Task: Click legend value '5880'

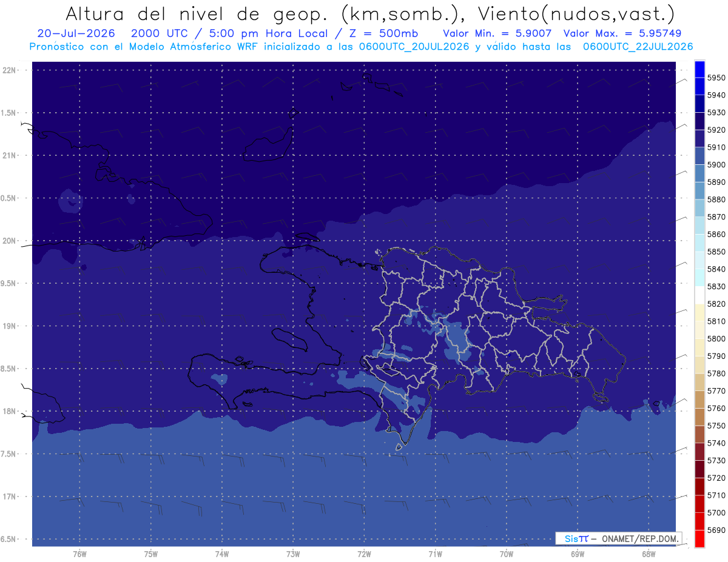Action: [x=716, y=199]
